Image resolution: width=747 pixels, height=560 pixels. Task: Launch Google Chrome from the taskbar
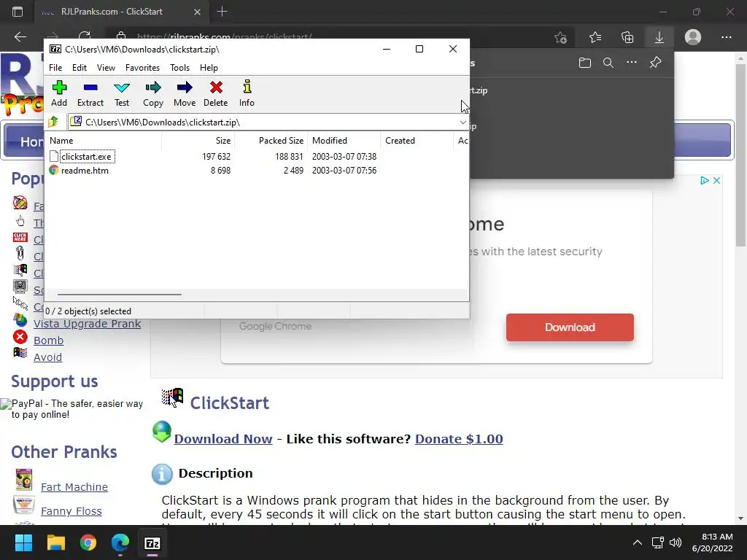88,542
